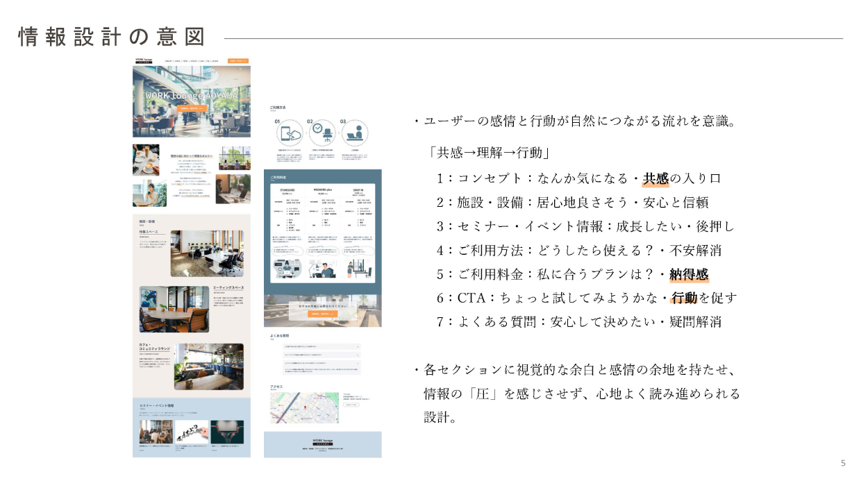Click the Google Map button beside the map

pyautogui.click(x=351, y=405)
